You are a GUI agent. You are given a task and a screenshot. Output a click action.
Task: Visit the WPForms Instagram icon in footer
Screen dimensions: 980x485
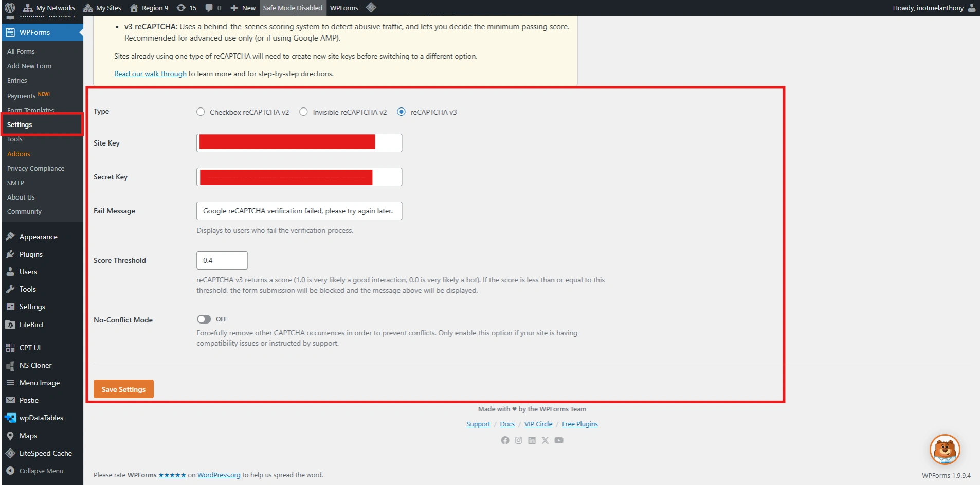point(518,440)
